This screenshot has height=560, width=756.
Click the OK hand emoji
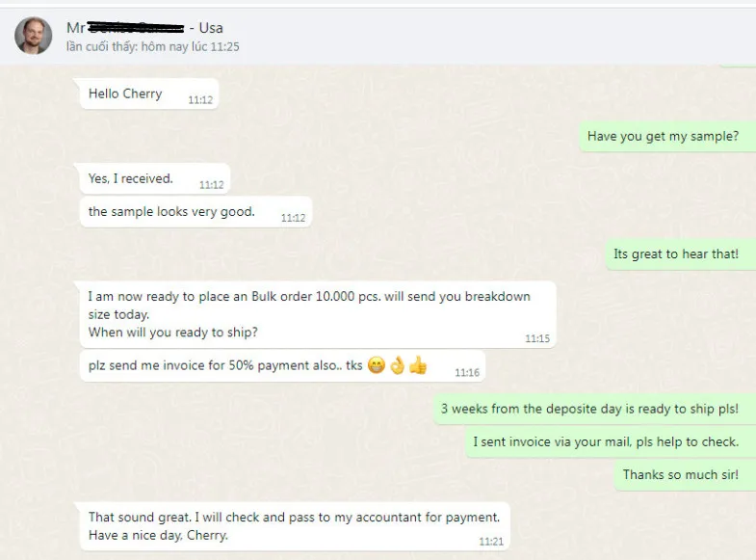[x=398, y=365]
